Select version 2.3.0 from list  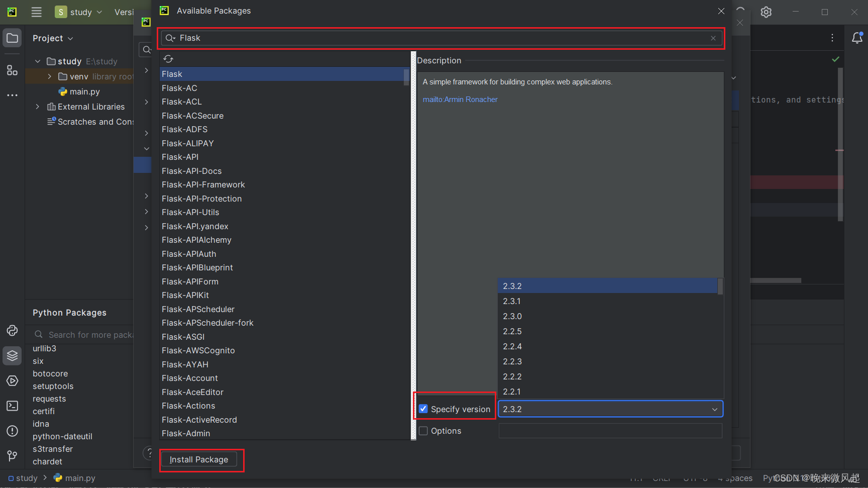[x=607, y=316]
